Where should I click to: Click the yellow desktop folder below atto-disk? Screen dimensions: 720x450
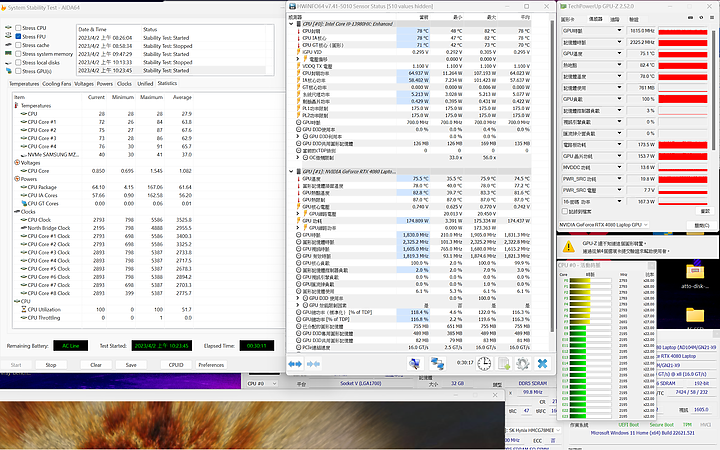[x=695, y=315]
